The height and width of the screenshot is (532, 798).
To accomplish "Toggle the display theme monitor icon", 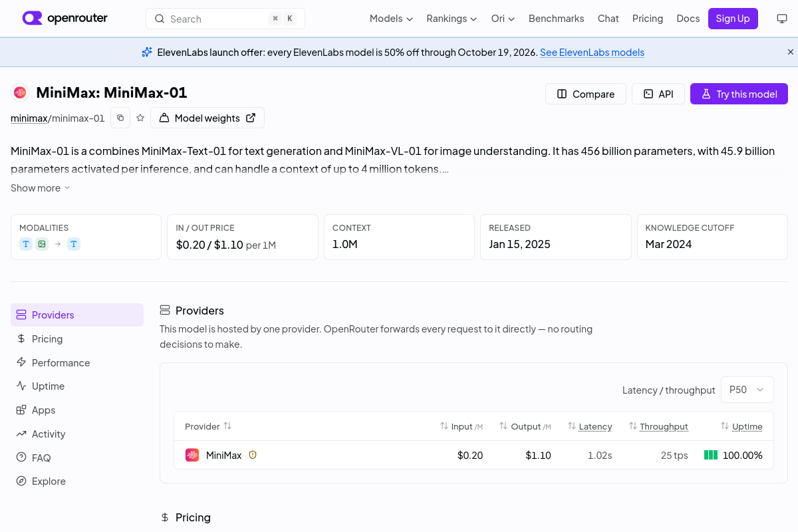I will tap(782, 19).
